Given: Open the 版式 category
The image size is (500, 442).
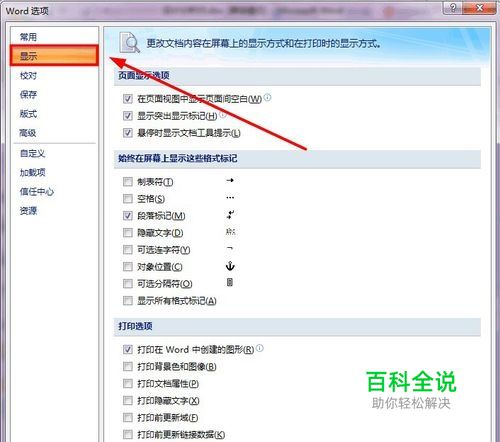Looking at the screenshot, I should [28, 114].
